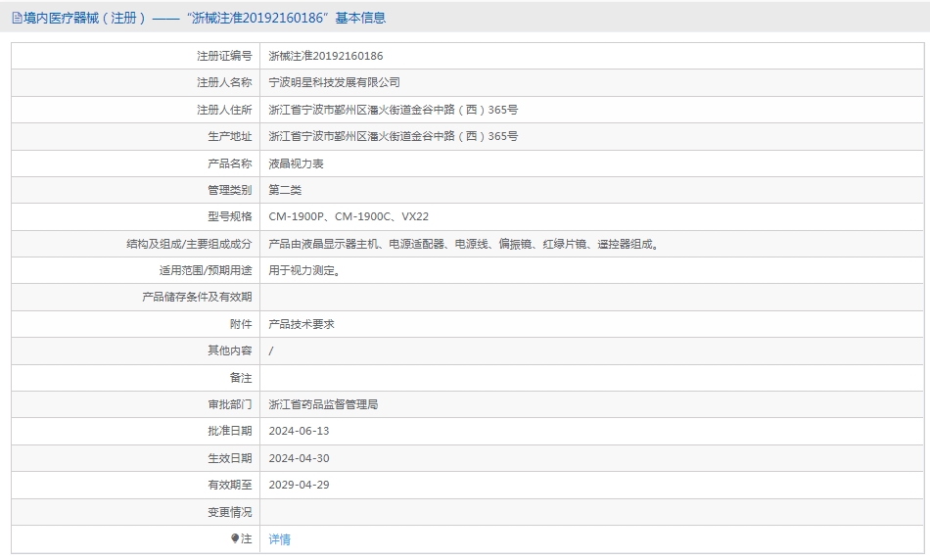Select the title text 境内医疗器械（注册）基本信息
The image size is (930, 560).
(205, 19)
